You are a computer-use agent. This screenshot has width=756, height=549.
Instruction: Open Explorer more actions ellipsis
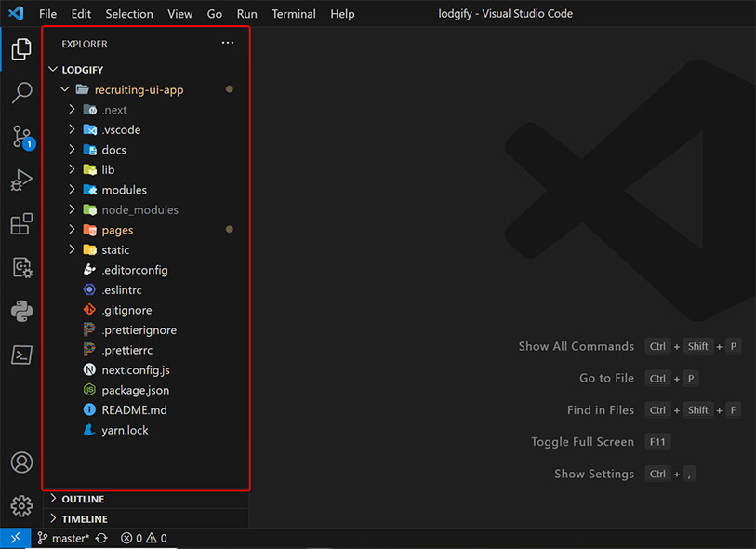228,44
